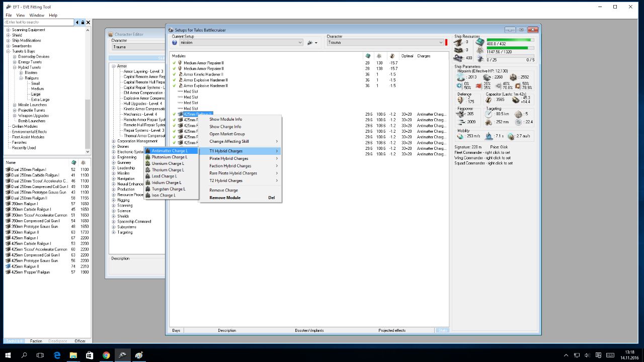Click Remove Module in context menu
This screenshot has width=644, height=362.
click(225, 198)
